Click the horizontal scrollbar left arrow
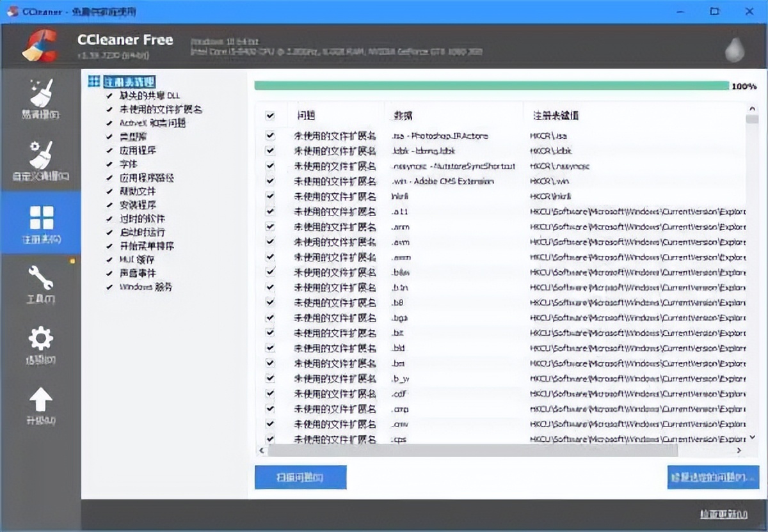The image size is (768, 532). click(261, 450)
